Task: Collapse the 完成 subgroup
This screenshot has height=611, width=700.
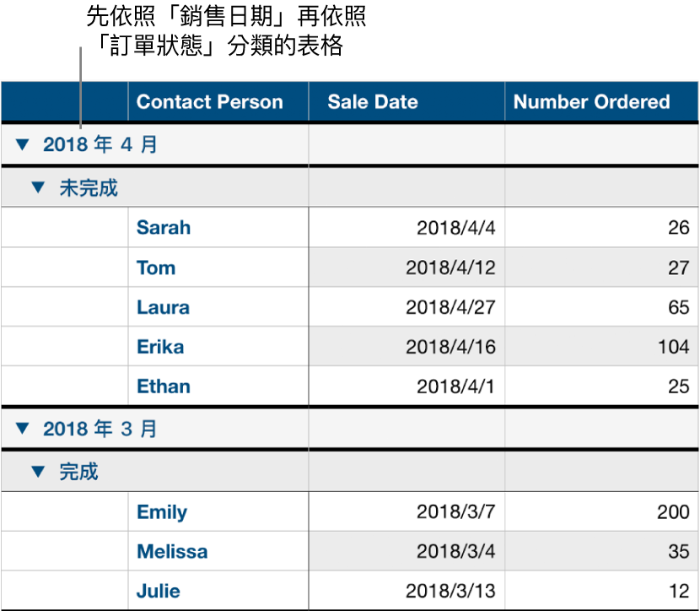Action: (x=38, y=471)
